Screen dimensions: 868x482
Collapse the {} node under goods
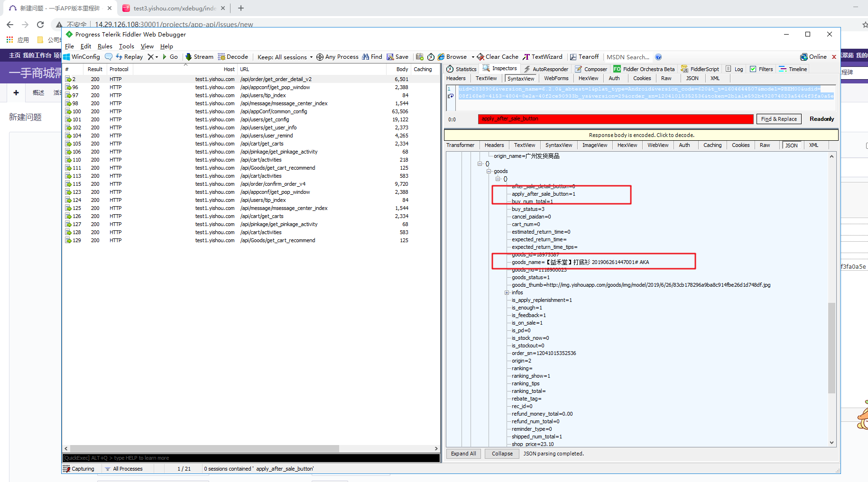coord(498,179)
